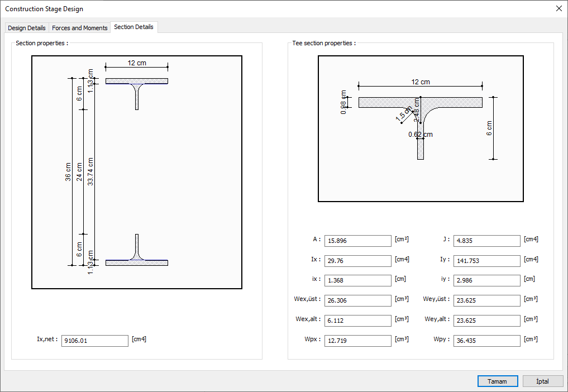This screenshot has height=392, width=568.
Task: Click the Wey,alt value field
Action: point(486,321)
